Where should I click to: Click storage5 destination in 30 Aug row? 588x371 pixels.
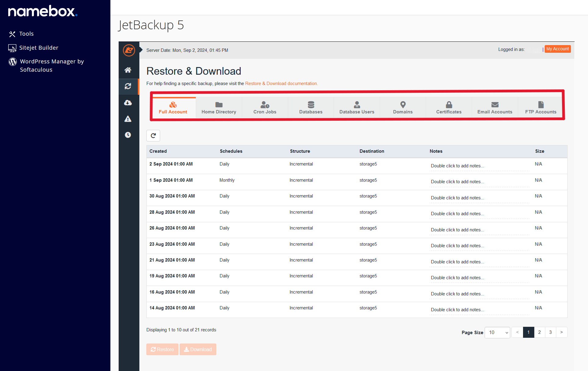[x=368, y=196]
